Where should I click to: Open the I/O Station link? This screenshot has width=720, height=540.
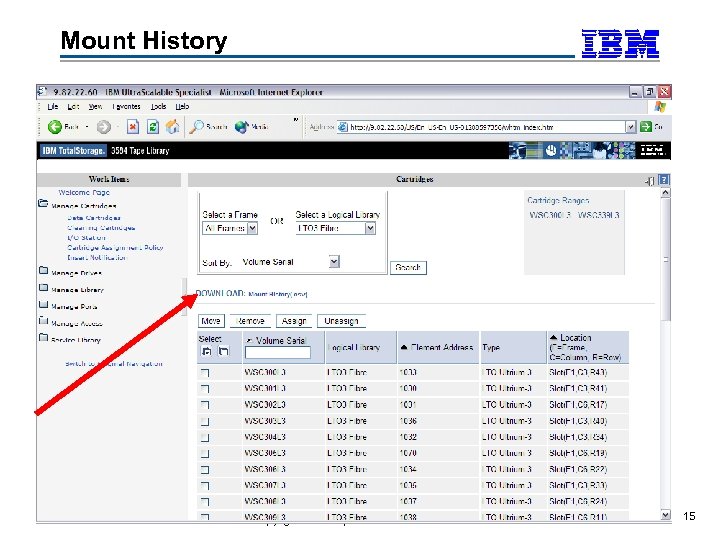(86, 238)
